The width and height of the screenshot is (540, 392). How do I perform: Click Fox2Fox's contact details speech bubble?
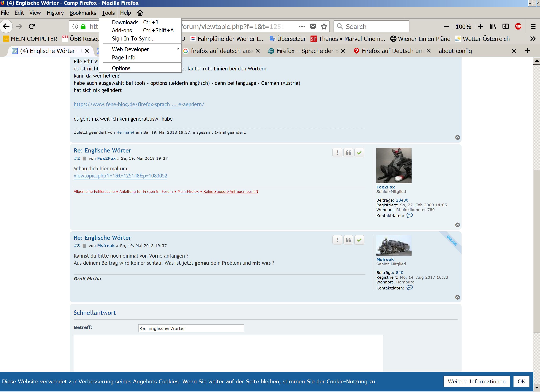click(x=409, y=216)
